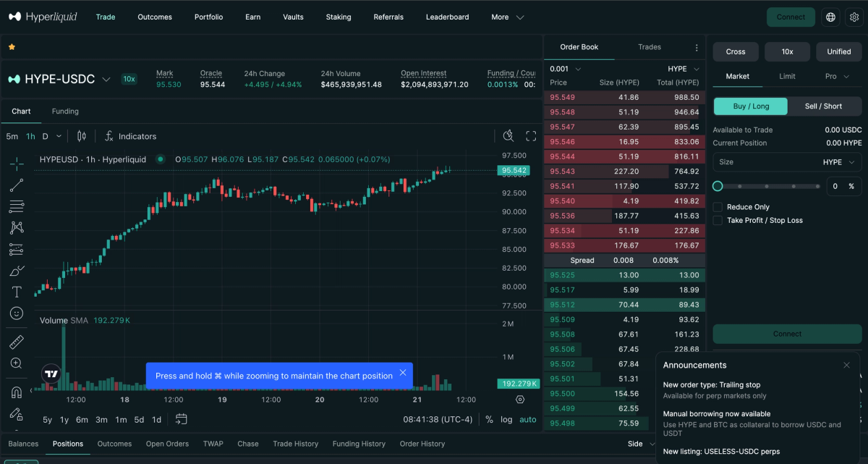Open the go to date calendar icon
Viewport: 868px width, 464px height.
point(181,419)
